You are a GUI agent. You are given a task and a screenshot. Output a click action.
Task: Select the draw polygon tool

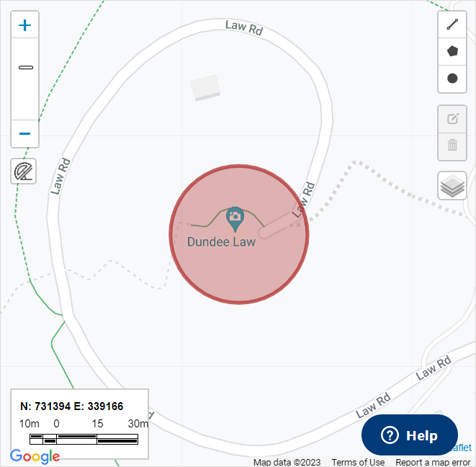(452, 51)
